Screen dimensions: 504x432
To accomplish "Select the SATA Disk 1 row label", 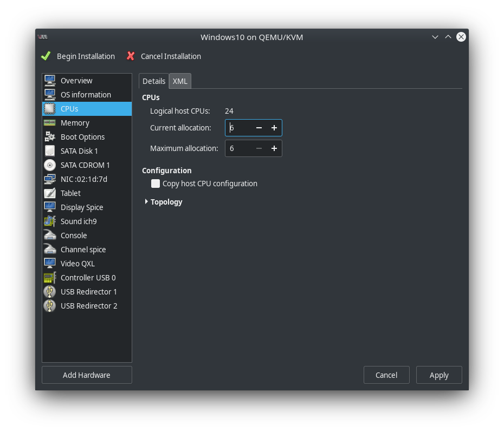I will pyautogui.click(x=79, y=151).
